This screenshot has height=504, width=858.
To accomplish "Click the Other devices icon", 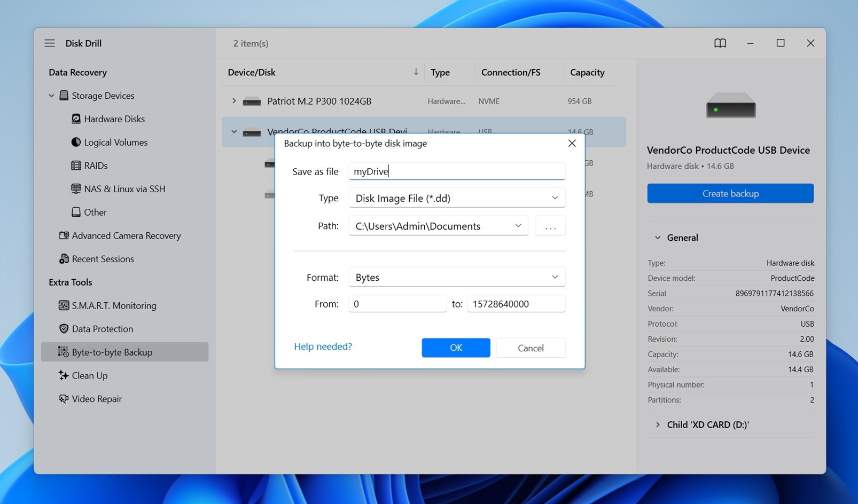I will tap(76, 212).
